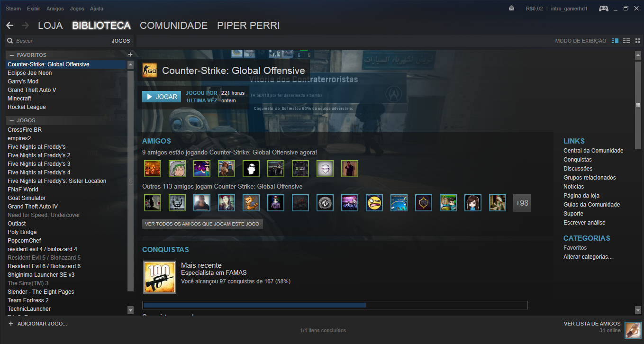Open the friends list avatar icon
Image resolution: width=644 pixels, height=344 pixels.
pyautogui.click(x=633, y=330)
